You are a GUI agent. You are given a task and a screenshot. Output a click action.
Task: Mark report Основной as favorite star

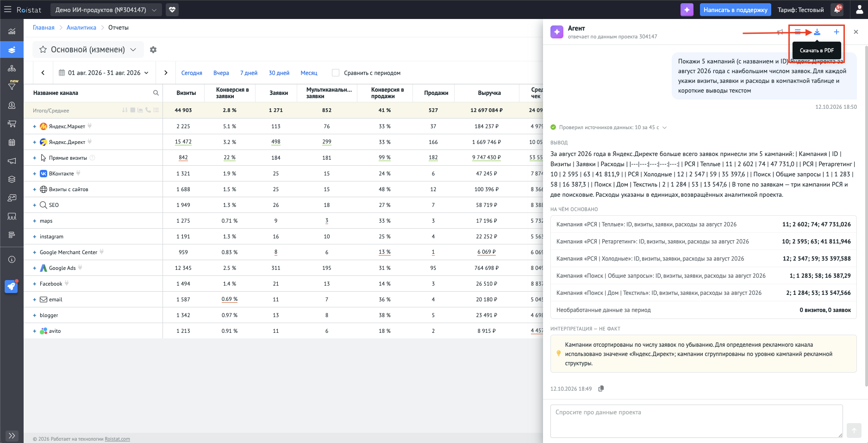point(43,50)
